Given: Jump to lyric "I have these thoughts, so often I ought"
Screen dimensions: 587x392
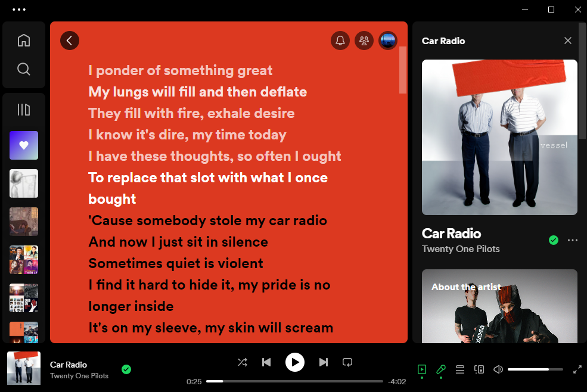Looking at the screenshot, I should coord(215,156).
